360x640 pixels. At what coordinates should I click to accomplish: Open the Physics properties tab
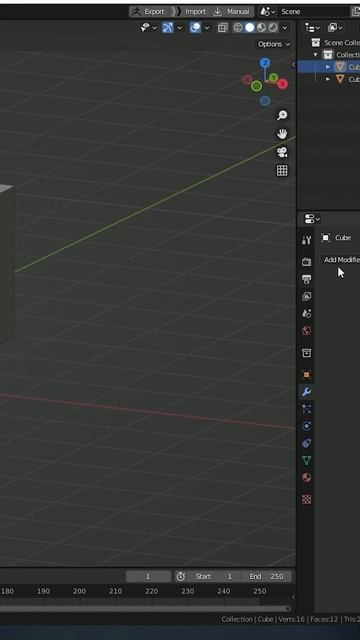(307, 426)
